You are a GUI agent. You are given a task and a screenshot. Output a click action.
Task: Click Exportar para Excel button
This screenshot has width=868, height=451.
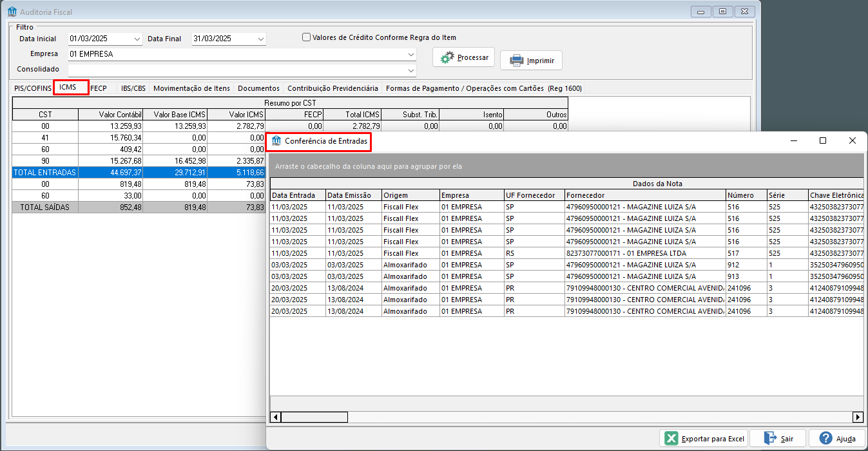tap(703, 439)
